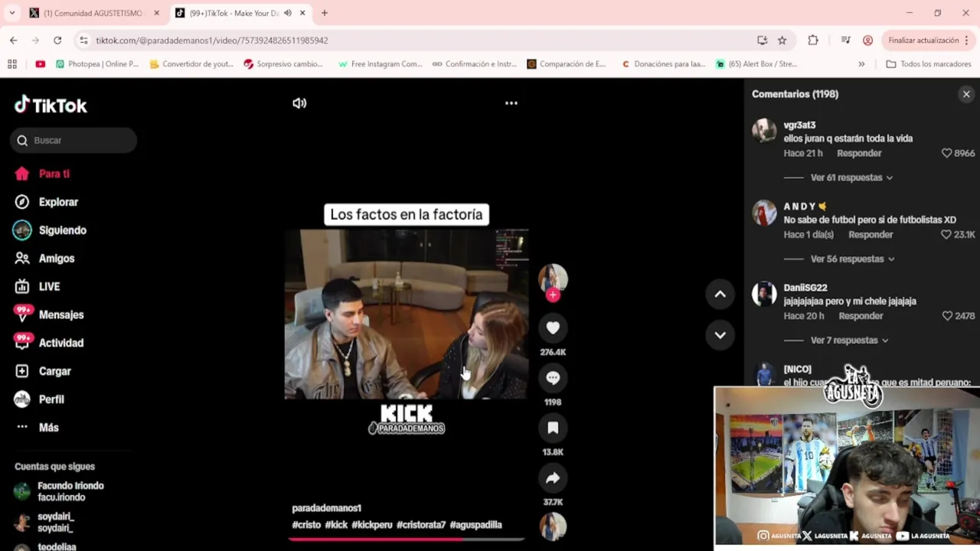Open the Actividad notifications
Image resolution: width=980 pixels, height=551 pixels.
(x=61, y=343)
